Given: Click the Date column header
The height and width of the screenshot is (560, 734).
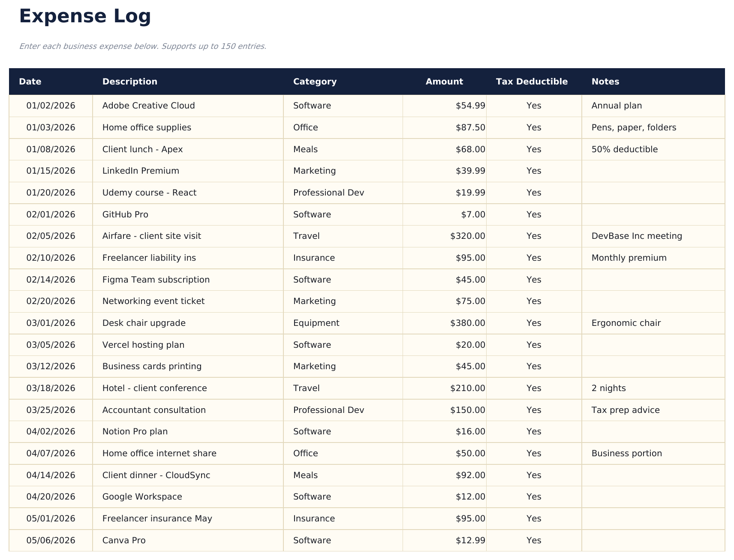Looking at the screenshot, I should tap(30, 81).
